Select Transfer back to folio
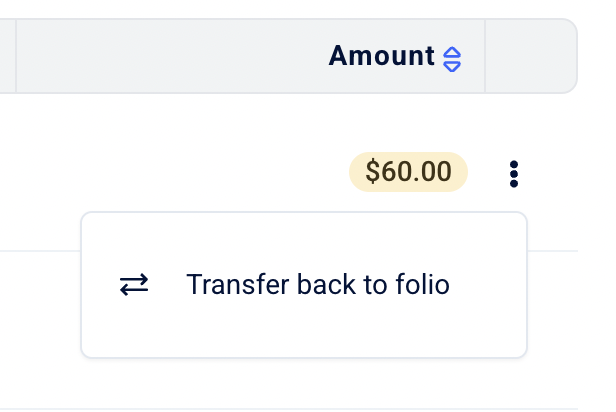 317,285
